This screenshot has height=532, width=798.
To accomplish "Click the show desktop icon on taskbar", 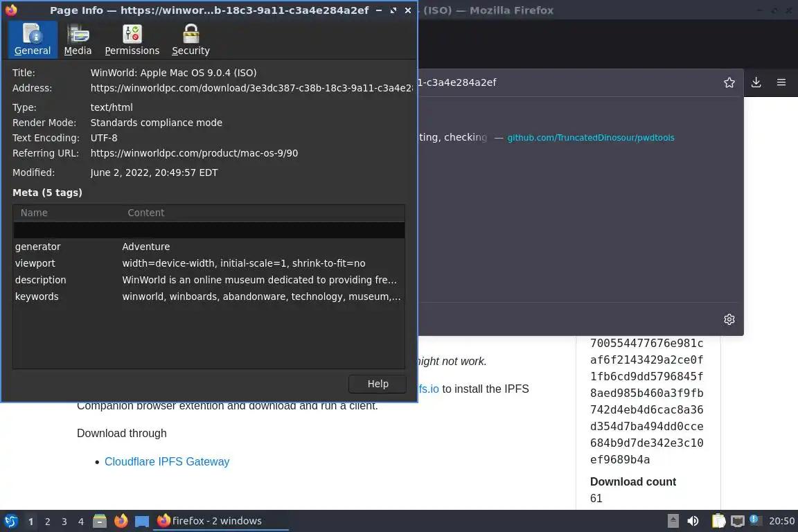I will [x=142, y=522].
